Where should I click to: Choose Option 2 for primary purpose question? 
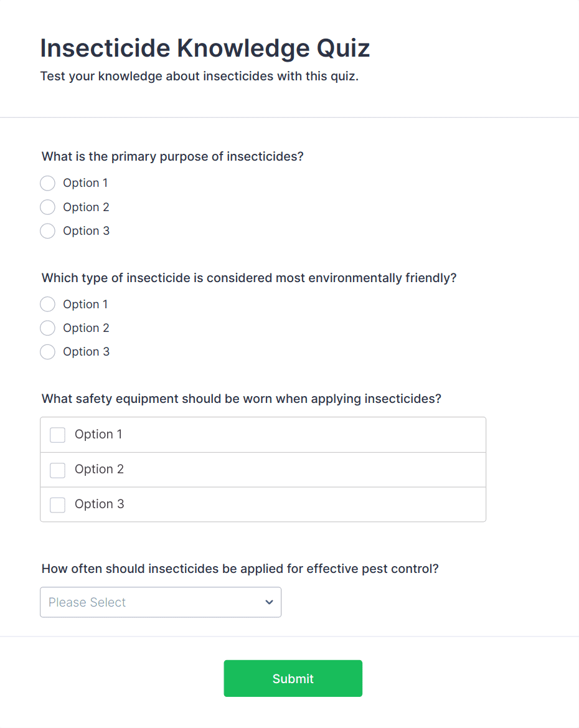point(48,207)
